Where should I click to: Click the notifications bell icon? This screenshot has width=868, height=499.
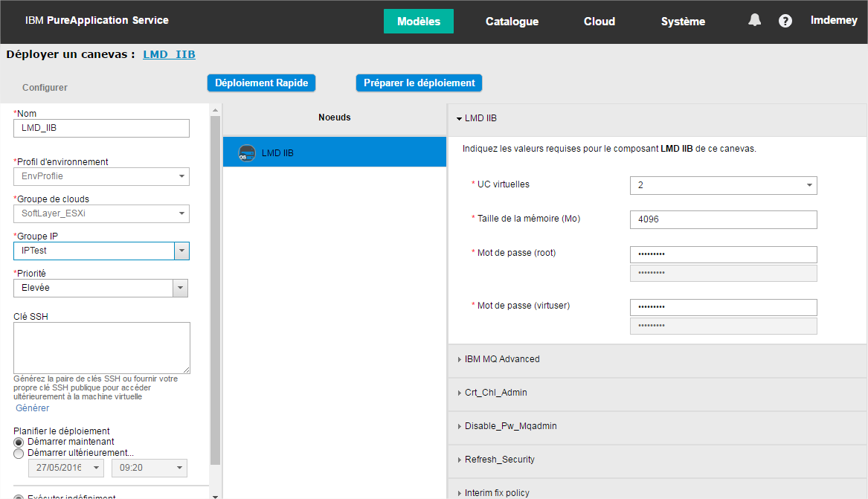pos(754,21)
